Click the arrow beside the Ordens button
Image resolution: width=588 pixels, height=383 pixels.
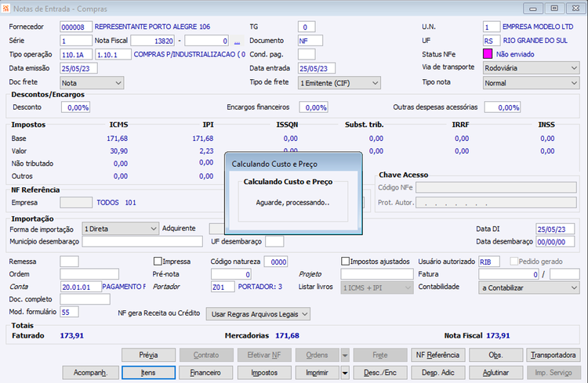point(345,355)
